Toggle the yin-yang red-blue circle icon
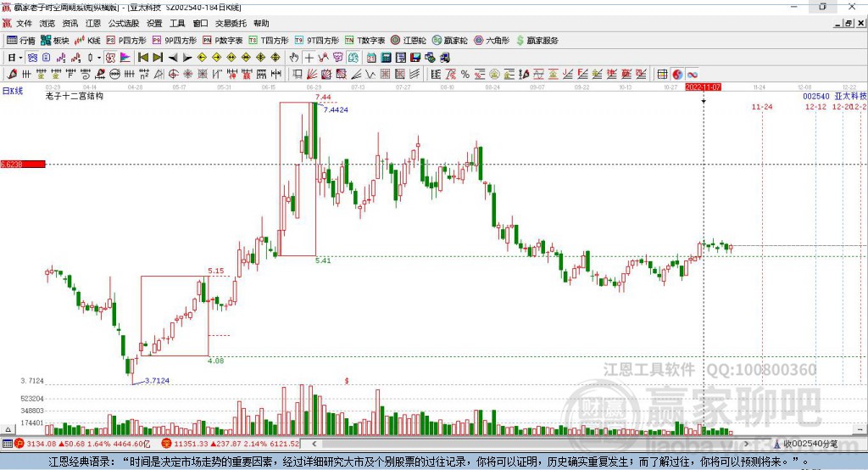The width and height of the screenshot is (868, 470). point(677,74)
